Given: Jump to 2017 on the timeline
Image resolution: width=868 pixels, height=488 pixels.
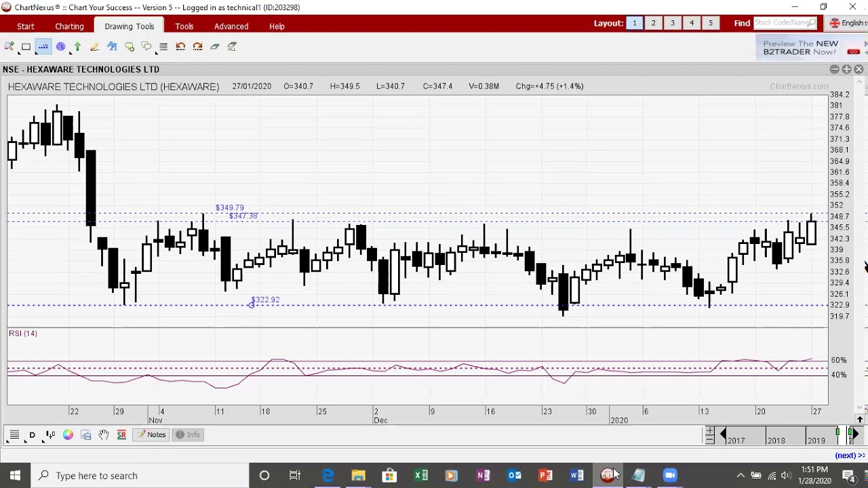Looking at the screenshot, I should pos(736,441).
